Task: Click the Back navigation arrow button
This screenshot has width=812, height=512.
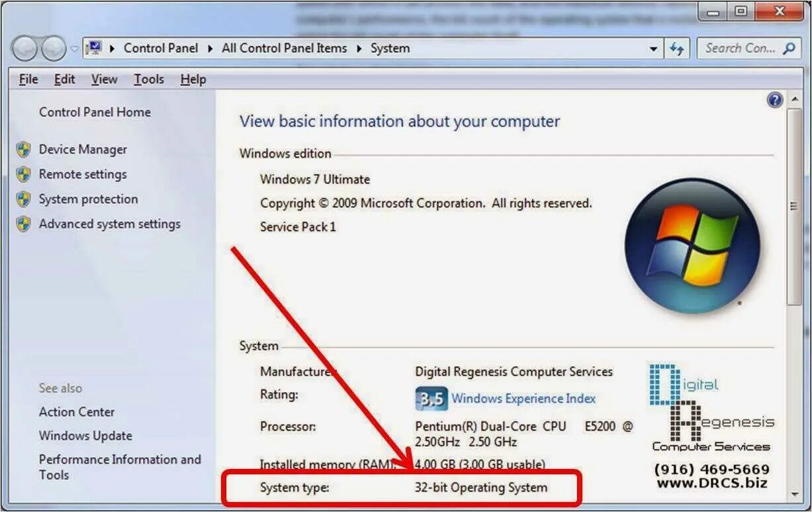Action: click(24, 48)
